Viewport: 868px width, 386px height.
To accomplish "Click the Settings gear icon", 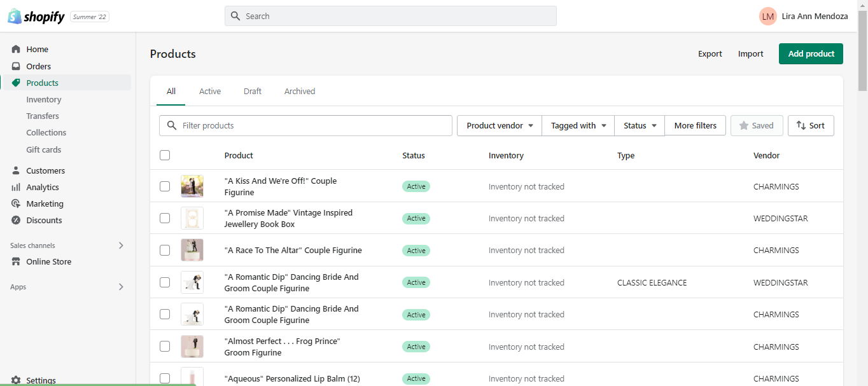I will pyautogui.click(x=16, y=380).
